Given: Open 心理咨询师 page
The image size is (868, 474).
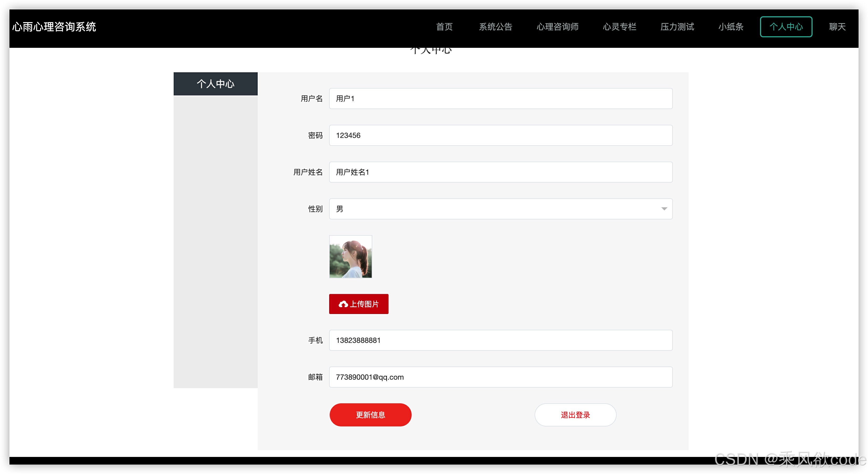Looking at the screenshot, I should point(557,27).
